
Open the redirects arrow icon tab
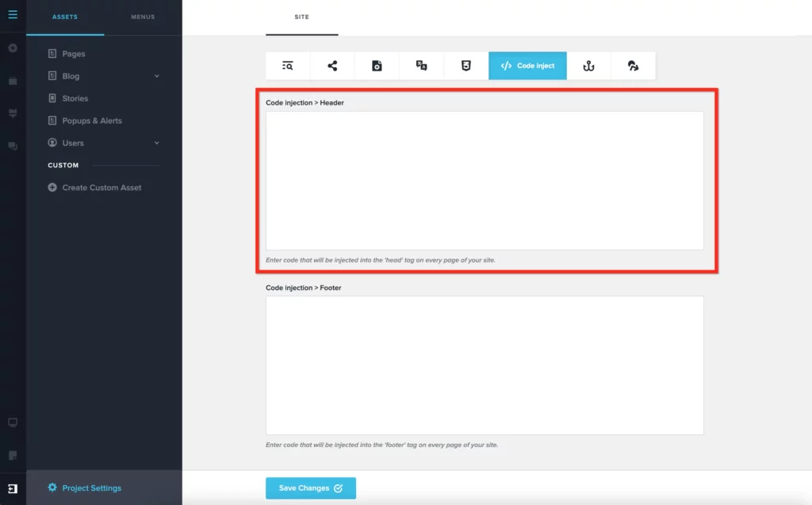[633, 66]
